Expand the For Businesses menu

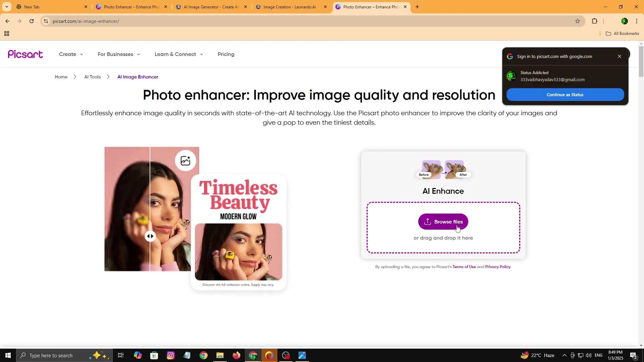pyautogui.click(x=119, y=54)
